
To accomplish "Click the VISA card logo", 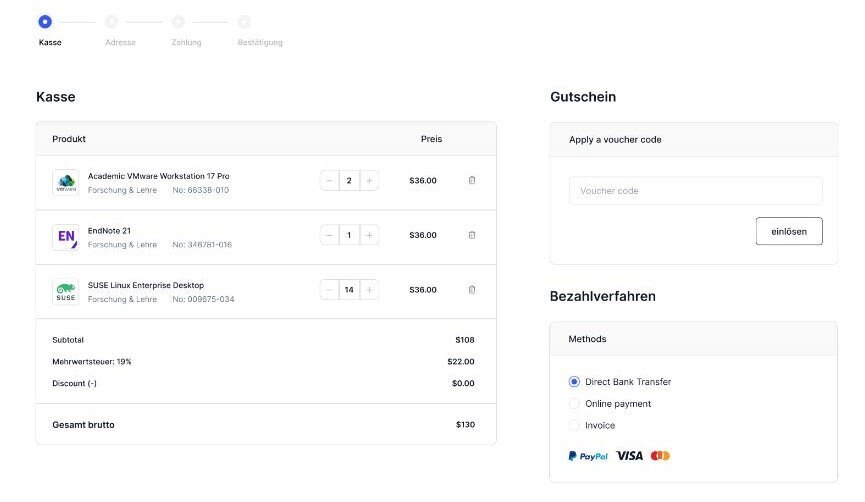I will 629,456.
